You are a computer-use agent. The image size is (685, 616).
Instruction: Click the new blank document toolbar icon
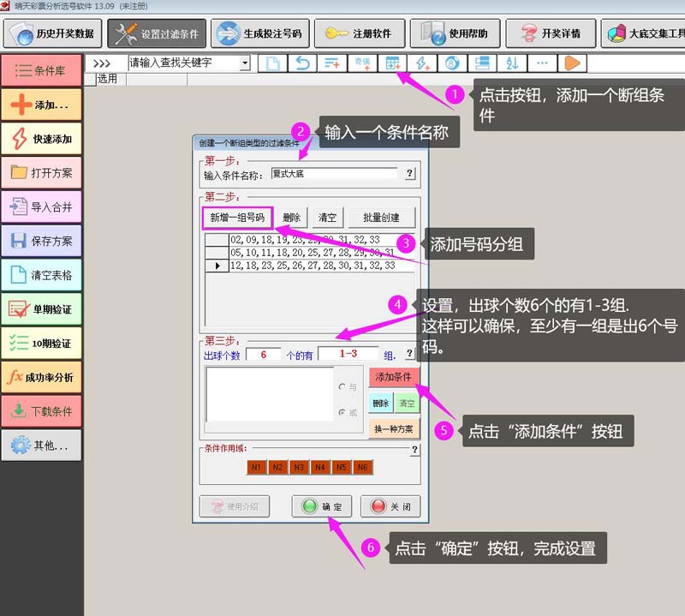coord(271,63)
